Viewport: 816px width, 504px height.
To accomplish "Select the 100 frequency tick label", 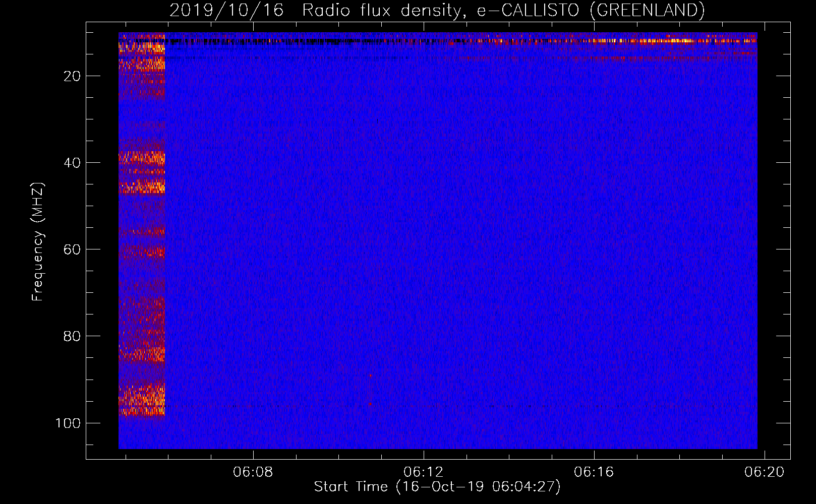I will [68, 423].
